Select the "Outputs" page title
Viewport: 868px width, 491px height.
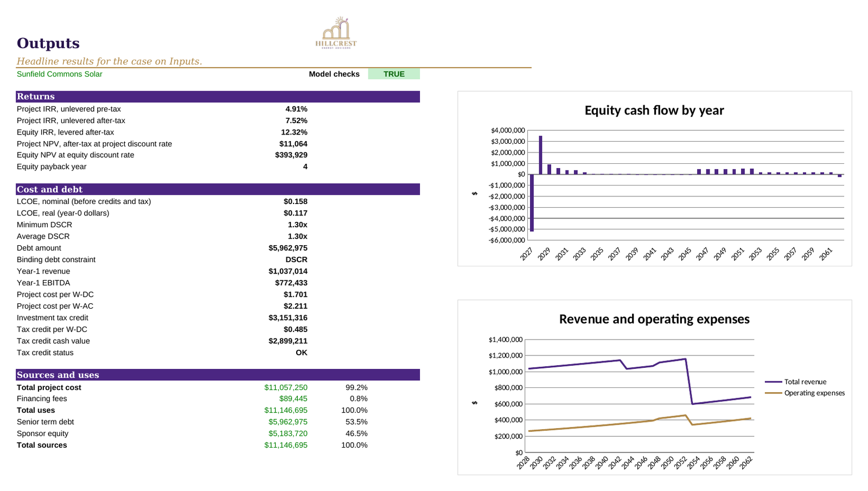[x=48, y=43]
